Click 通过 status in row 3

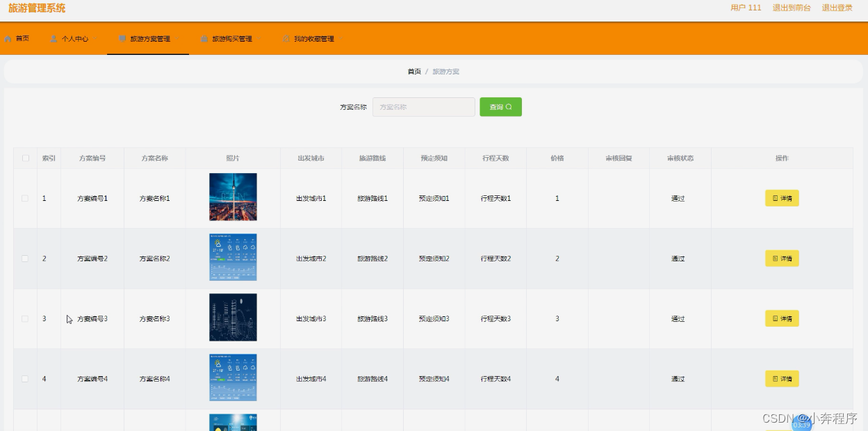tap(678, 318)
